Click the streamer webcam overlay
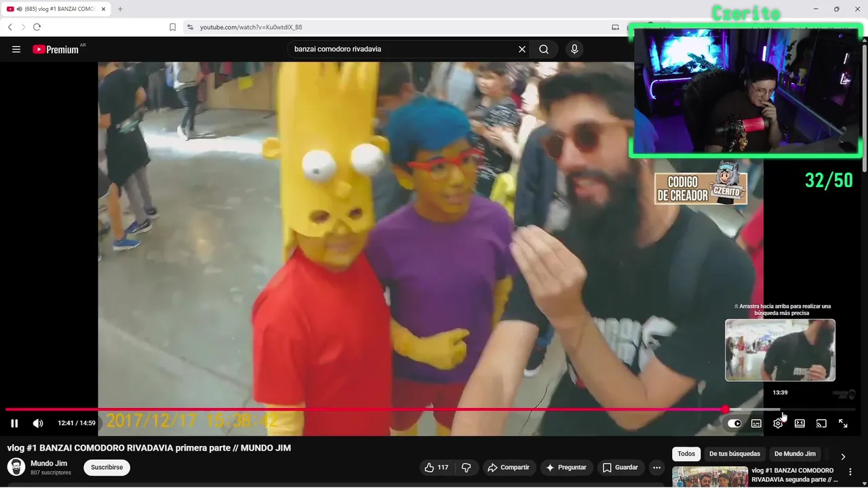The image size is (868, 488). (x=746, y=91)
